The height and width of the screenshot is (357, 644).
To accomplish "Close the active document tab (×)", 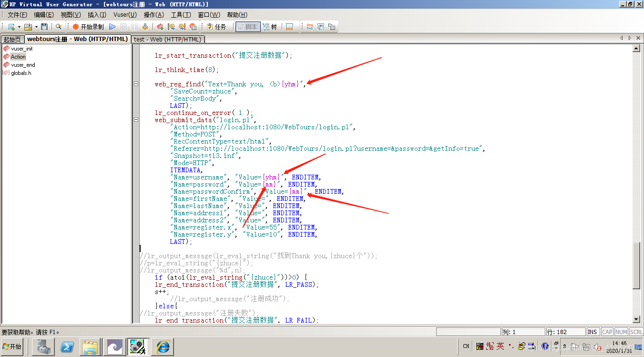I will point(639,38).
